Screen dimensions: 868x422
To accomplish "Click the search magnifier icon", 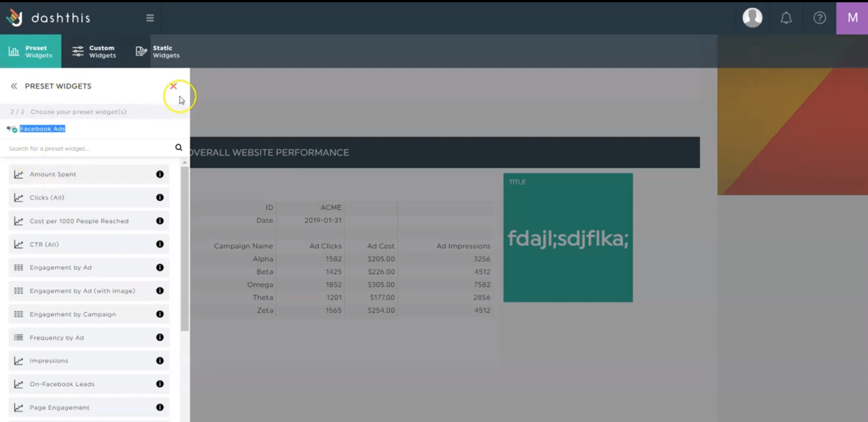I will coord(179,148).
